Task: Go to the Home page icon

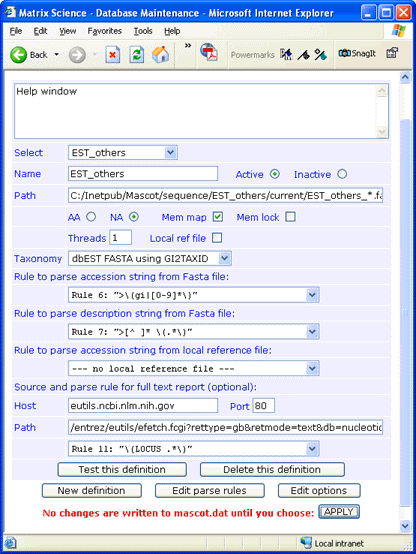Action: click(160, 55)
